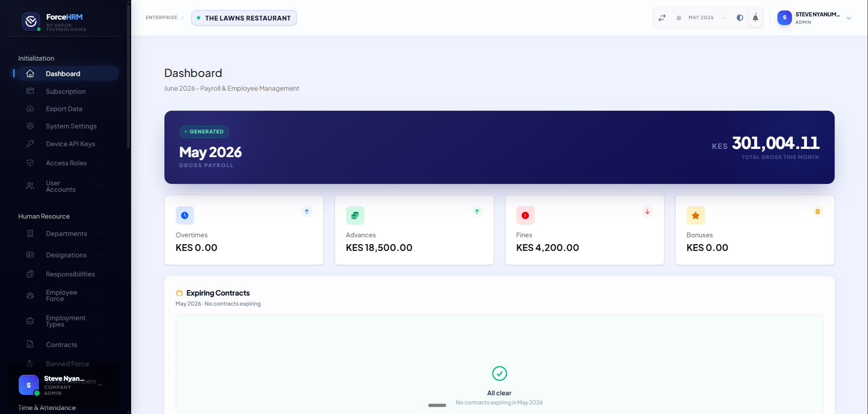Toggle dark mode theme switch
This screenshot has height=414, width=868.
point(740,18)
